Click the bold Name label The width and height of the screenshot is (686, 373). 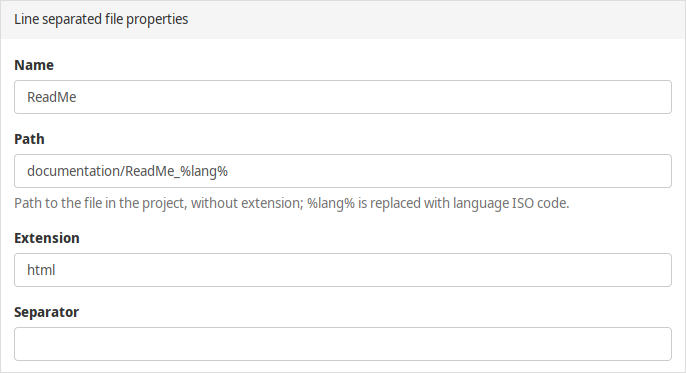(34, 65)
